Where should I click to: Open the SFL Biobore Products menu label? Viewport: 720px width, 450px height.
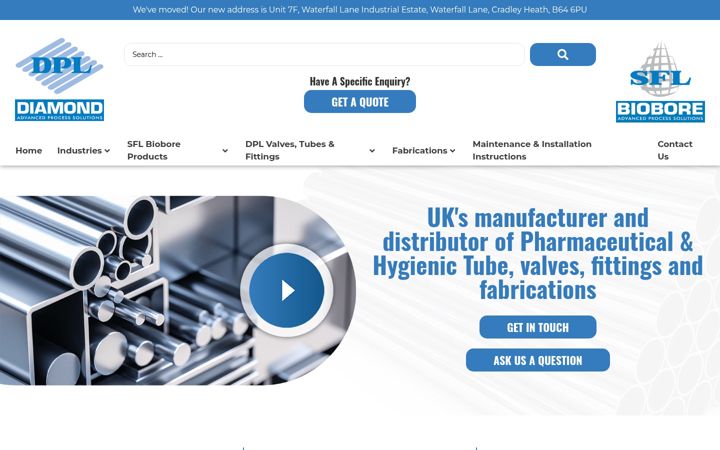point(154,150)
